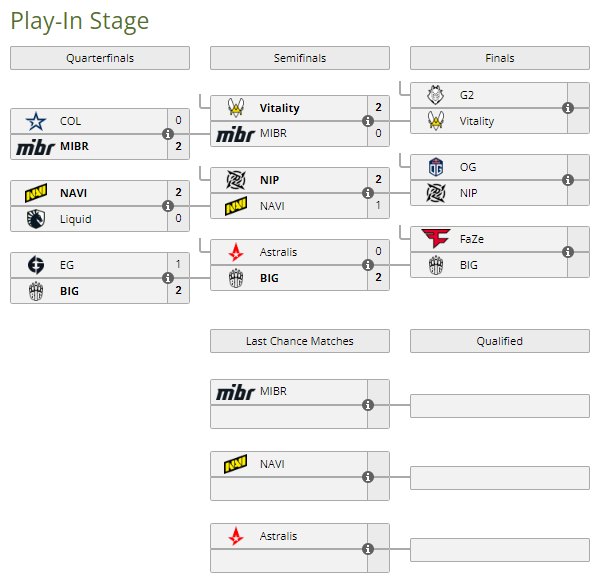
Task: Click the Vitality team name in Semifinals
Action: coord(279,108)
